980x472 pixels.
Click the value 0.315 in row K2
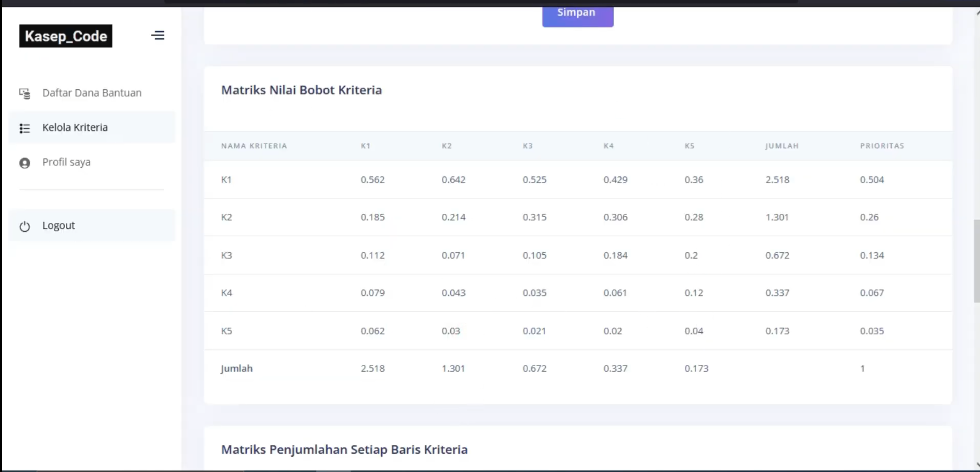(534, 217)
